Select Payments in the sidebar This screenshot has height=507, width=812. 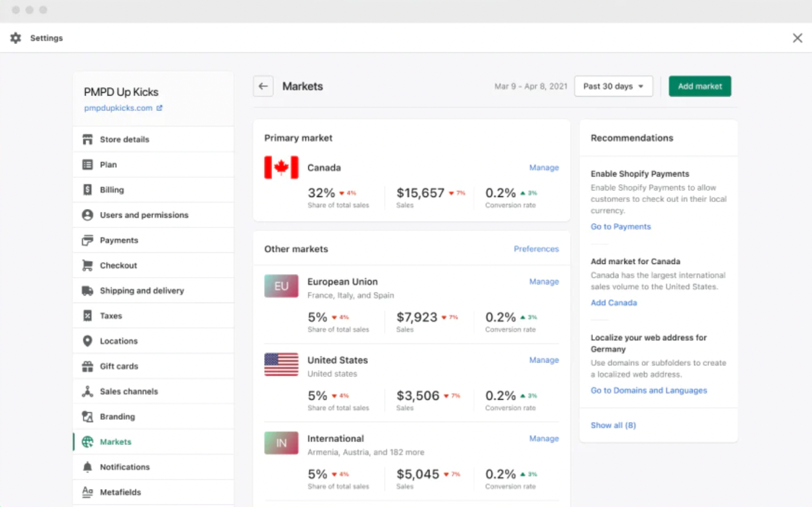pyautogui.click(x=153, y=240)
